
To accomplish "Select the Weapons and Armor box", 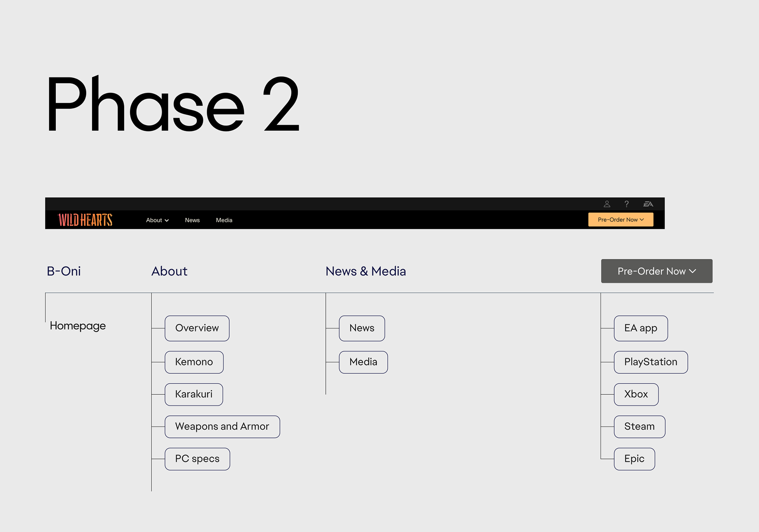I will 222,426.
